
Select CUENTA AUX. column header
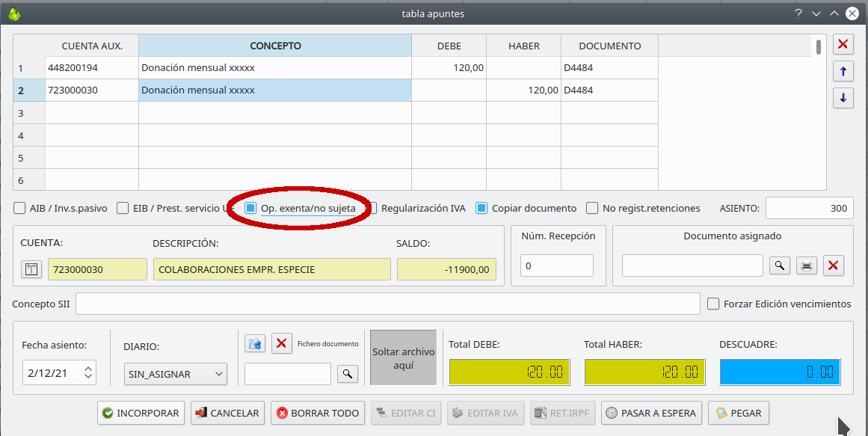[92, 46]
